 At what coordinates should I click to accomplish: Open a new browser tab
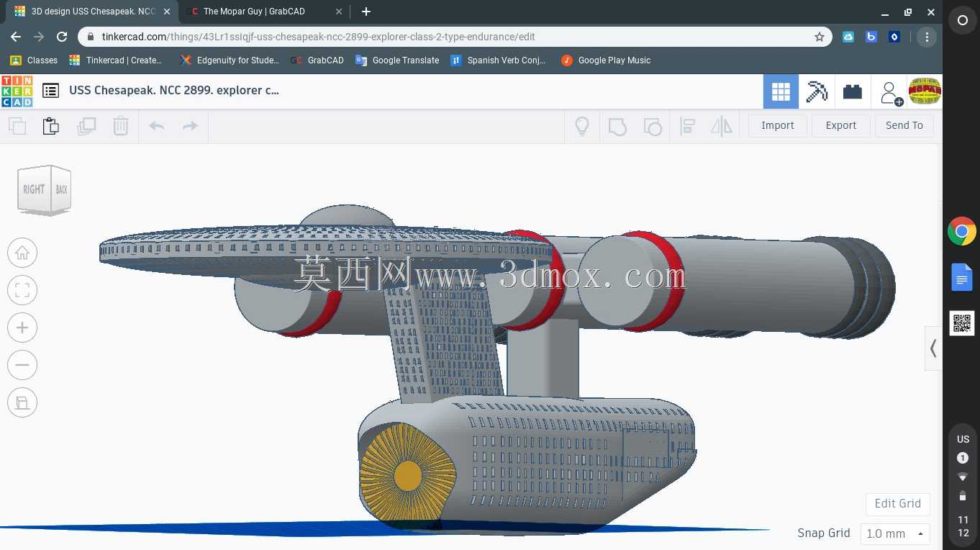tap(366, 12)
